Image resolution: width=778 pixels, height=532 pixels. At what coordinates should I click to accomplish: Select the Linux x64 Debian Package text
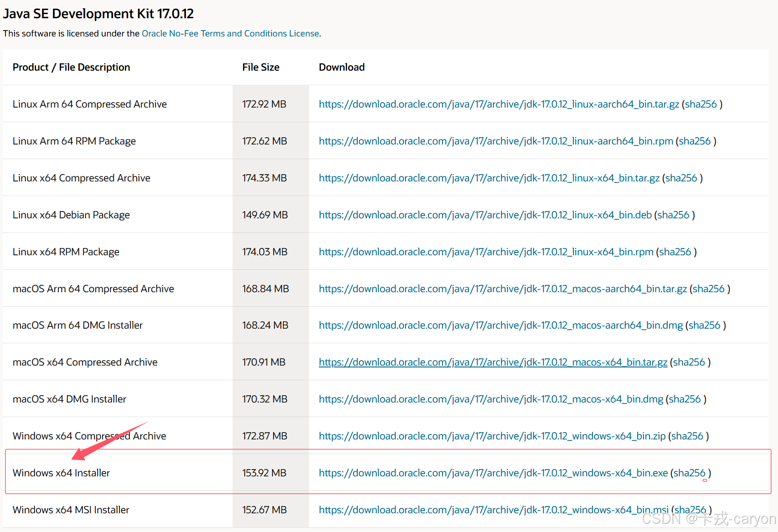pyautogui.click(x=71, y=215)
